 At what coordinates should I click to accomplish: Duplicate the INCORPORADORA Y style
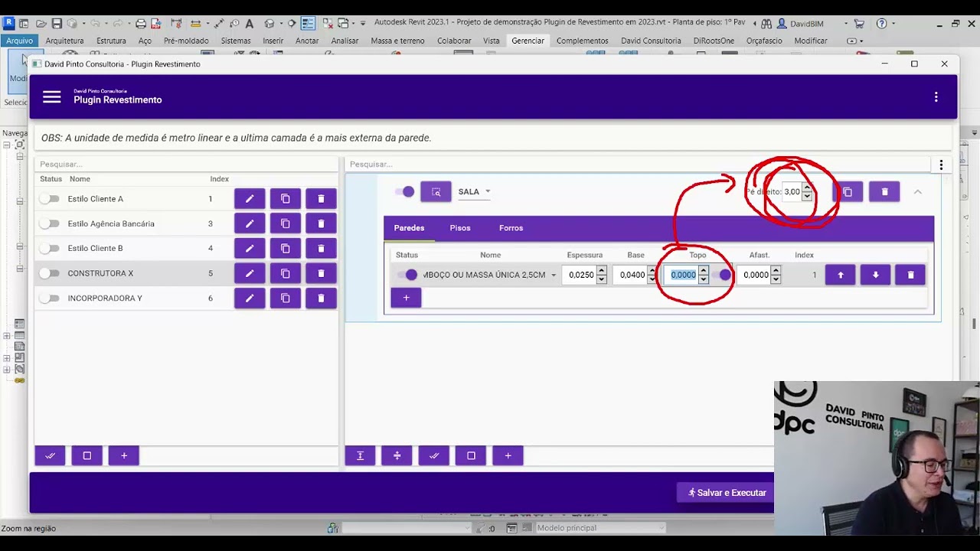click(x=286, y=298)
